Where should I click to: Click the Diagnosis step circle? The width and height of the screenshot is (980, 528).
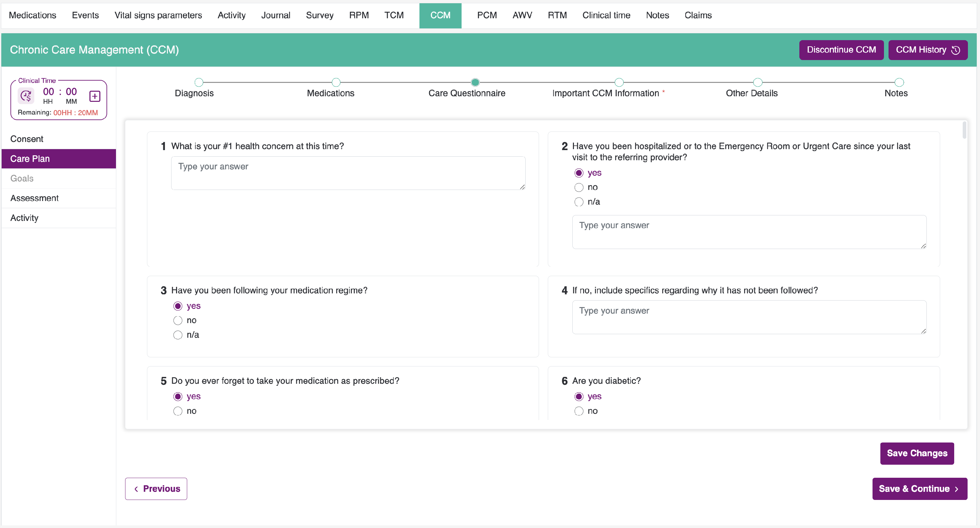coord(199,82)
